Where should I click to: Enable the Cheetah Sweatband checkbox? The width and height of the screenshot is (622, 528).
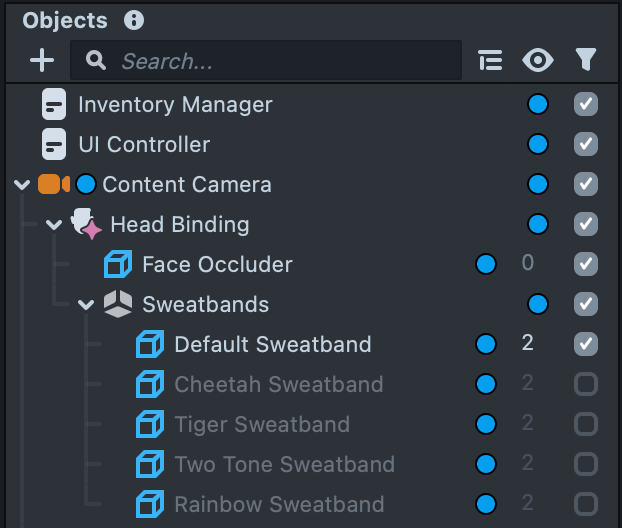pos(586,384)
